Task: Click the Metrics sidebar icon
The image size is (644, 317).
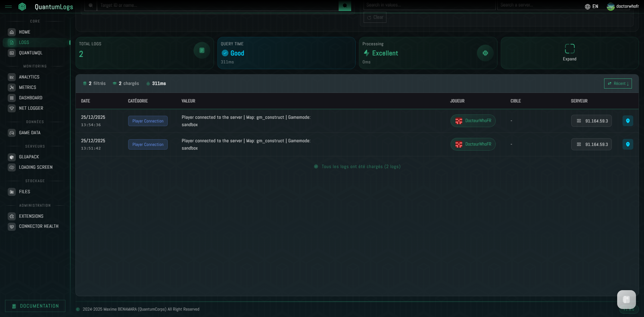Action: pos(12,88)
